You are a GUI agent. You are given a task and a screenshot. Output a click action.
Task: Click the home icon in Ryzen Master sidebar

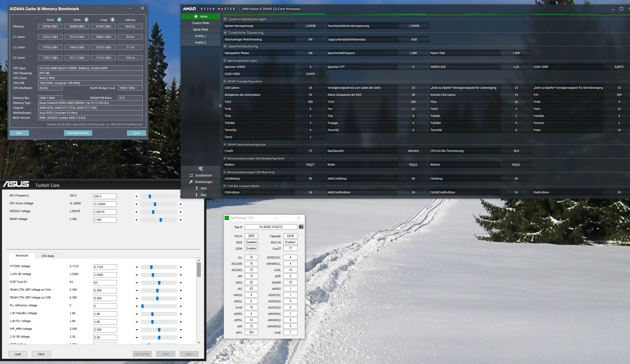click(x=196, y=16)
